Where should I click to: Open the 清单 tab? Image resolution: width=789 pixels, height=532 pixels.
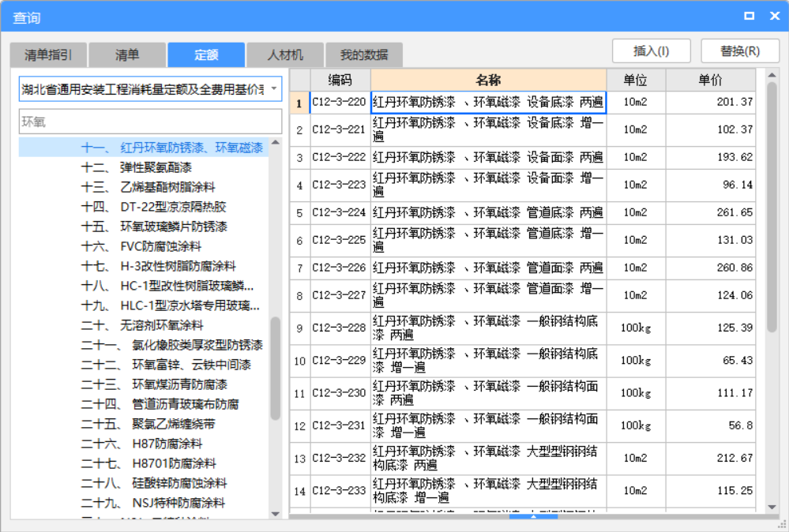click(127, 54)
